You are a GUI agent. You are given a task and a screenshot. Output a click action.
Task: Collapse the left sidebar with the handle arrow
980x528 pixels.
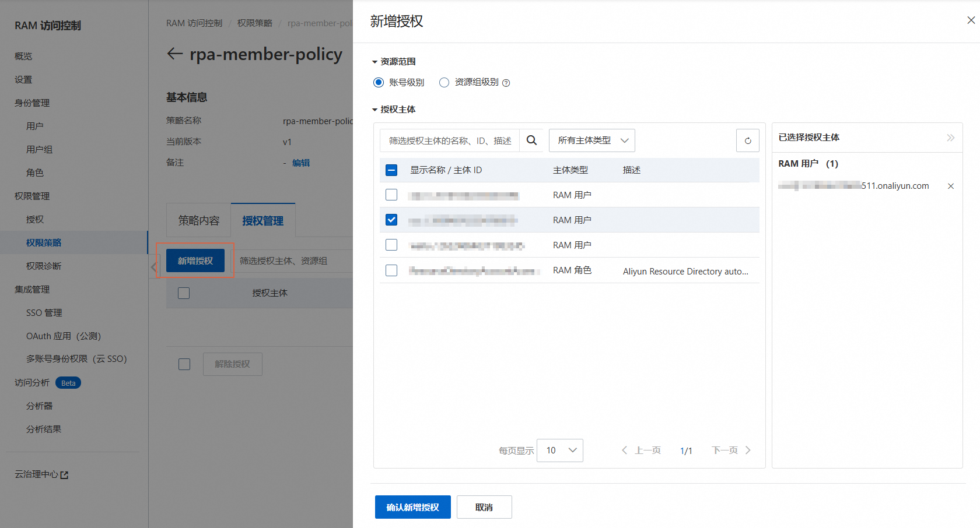click(x=153, y=267)
